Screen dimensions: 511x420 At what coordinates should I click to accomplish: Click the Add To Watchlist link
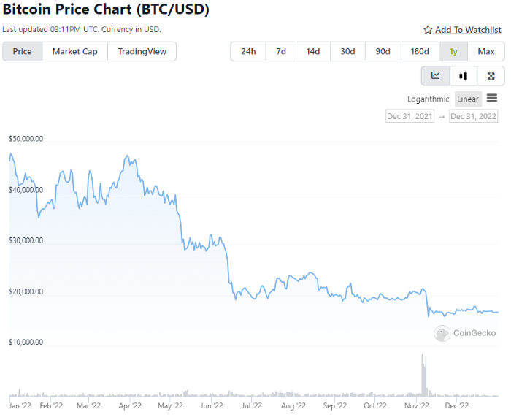(x=468, y=30)
